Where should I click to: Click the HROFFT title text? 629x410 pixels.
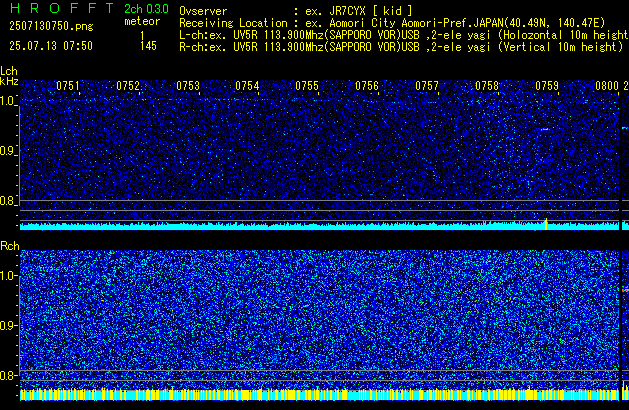pyautogui.click(x=62, y=8)
